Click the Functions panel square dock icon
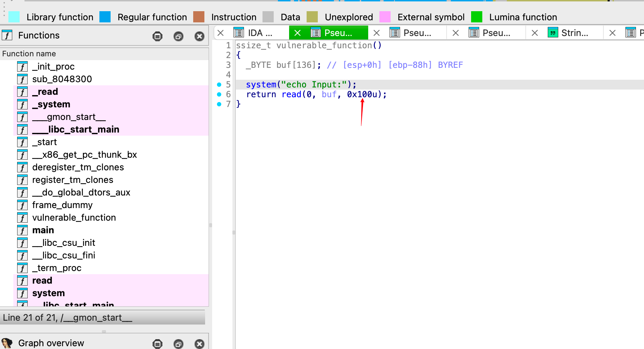The height and width of the screenshot is (349, 644). pyautogui.click(x=157, y=36)
